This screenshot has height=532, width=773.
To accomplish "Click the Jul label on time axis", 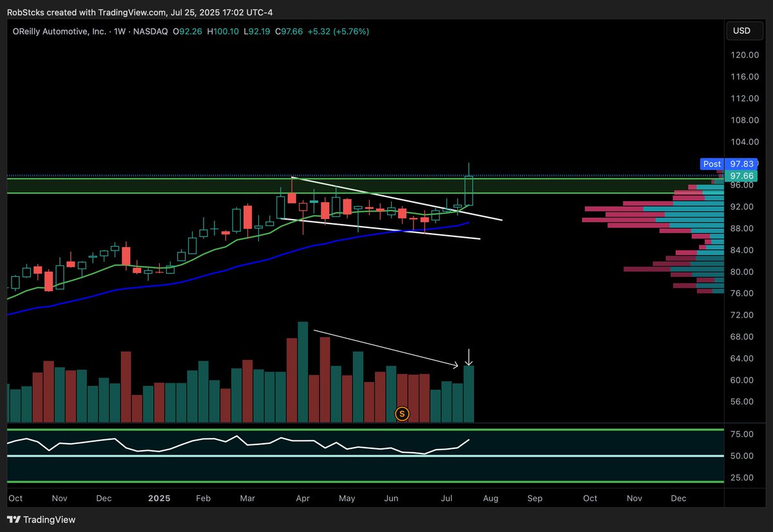I will pyautogui.click(x=445, y=499).
